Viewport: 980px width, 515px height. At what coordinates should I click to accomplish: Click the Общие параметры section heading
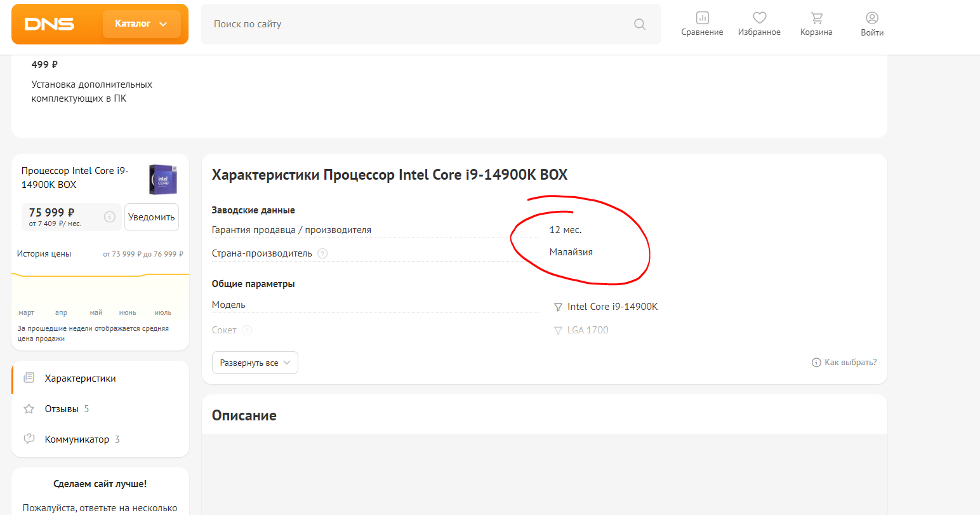[x=253, y=284]
